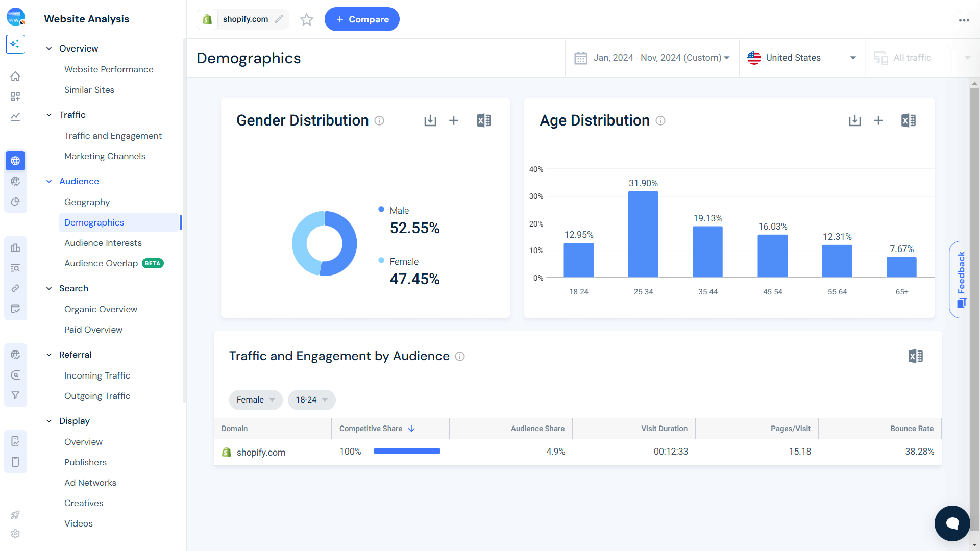980x551 pixels.
Task: Open the three-dots more options menu
Action: click(x=964, y=20)
